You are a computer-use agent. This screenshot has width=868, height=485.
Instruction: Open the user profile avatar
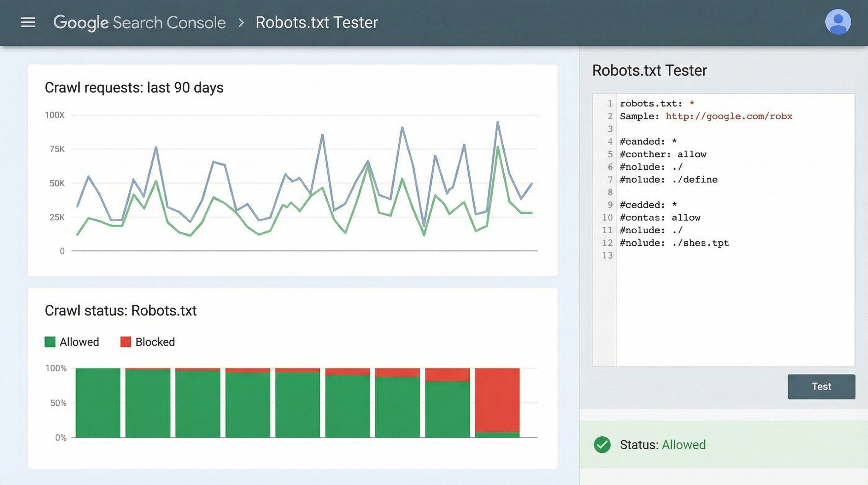(839, 21)
